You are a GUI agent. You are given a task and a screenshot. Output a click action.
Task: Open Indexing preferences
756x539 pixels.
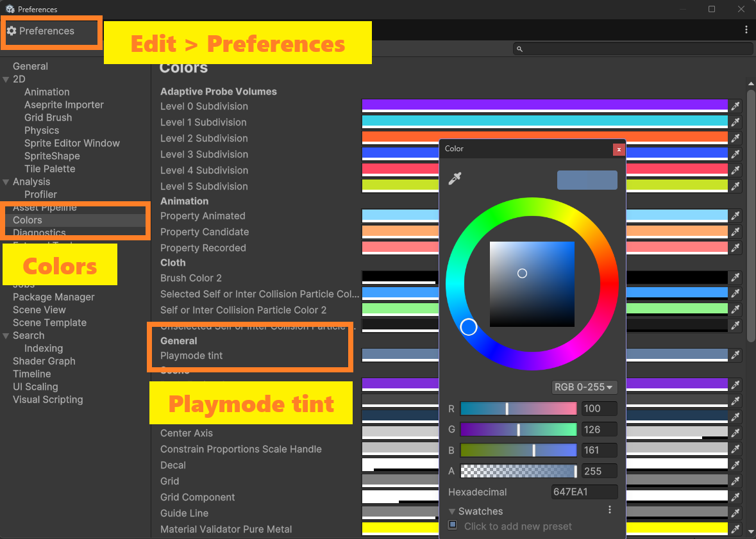point(44,348)
